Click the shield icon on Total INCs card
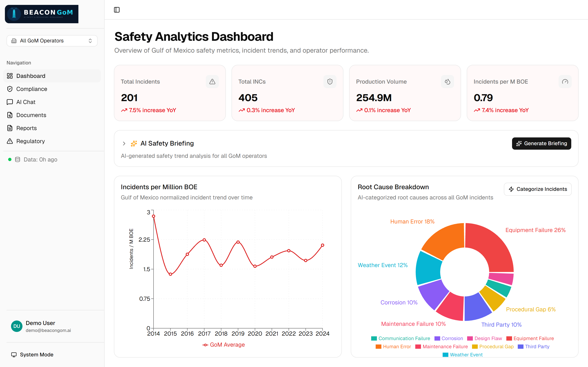The width and height of the screenshot is (588, 367). tap(330, 82)
